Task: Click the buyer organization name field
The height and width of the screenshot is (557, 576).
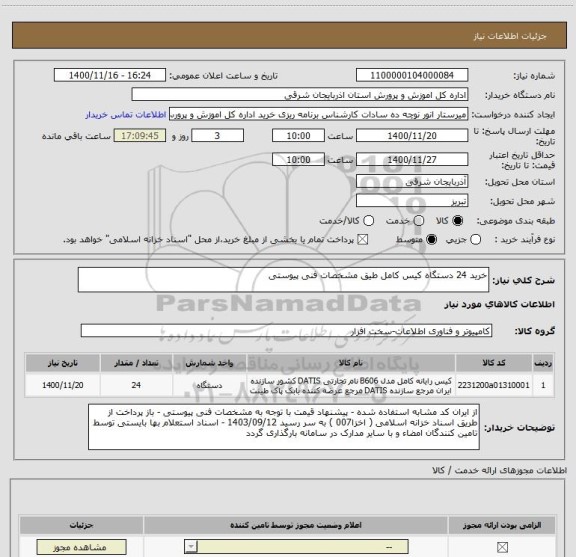Action: (300, 95)
